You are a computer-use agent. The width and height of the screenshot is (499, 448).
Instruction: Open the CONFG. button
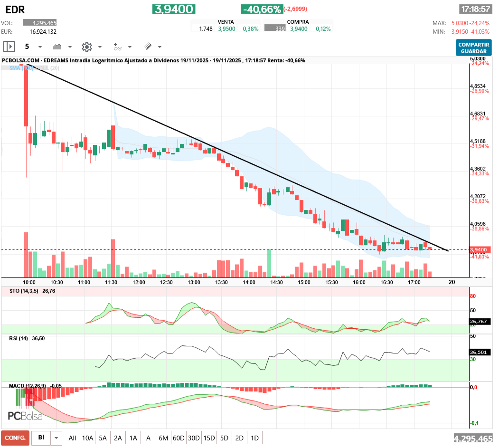(x=15, y=438)
